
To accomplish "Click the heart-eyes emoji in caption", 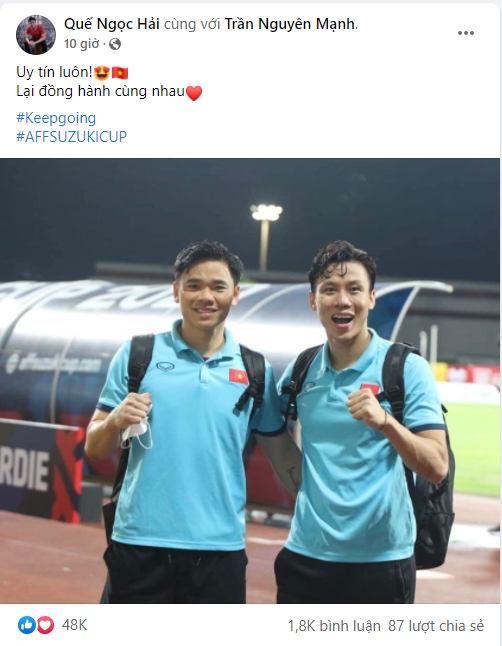I will pyautogui.click(x=102, y=73).
